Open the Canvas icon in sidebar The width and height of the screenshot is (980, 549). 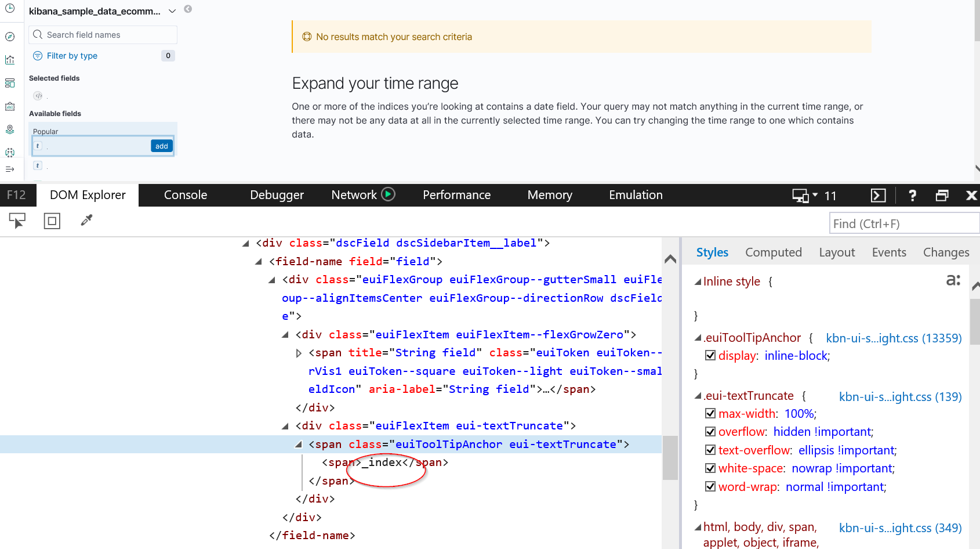tap(9, 106)
